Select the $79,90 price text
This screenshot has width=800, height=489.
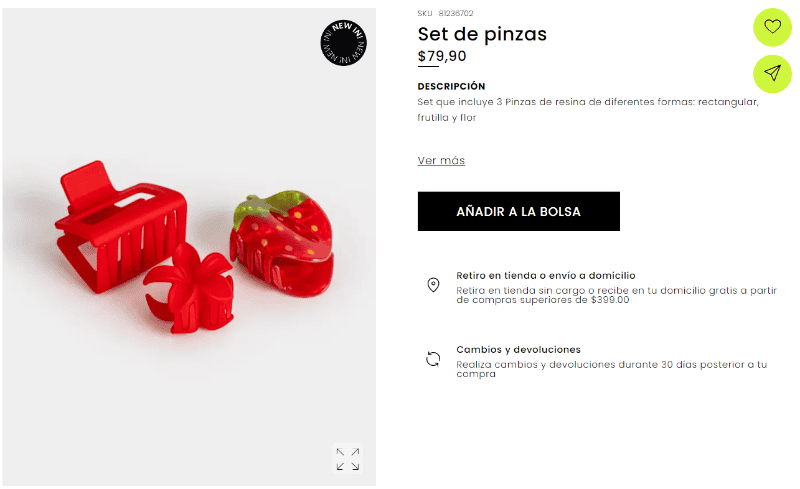[x=442, y=56]
